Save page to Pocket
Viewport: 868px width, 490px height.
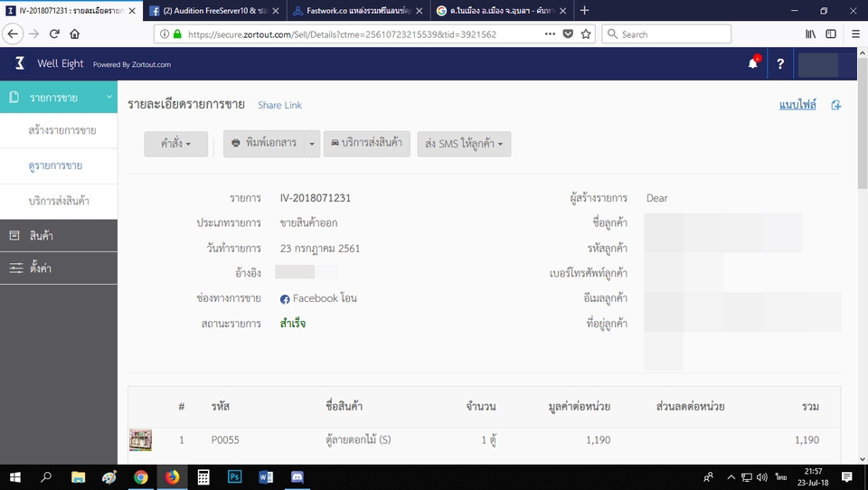point(568,33)
